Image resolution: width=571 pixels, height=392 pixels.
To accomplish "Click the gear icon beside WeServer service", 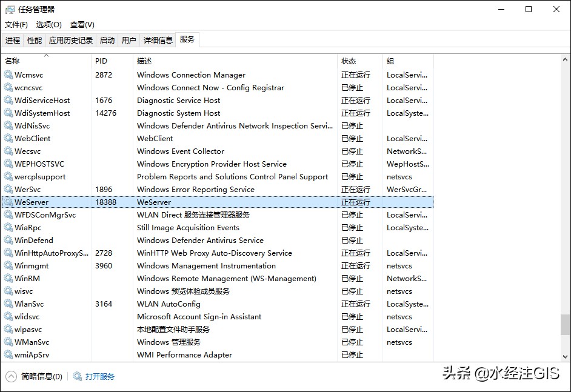I will coord(8,202).
